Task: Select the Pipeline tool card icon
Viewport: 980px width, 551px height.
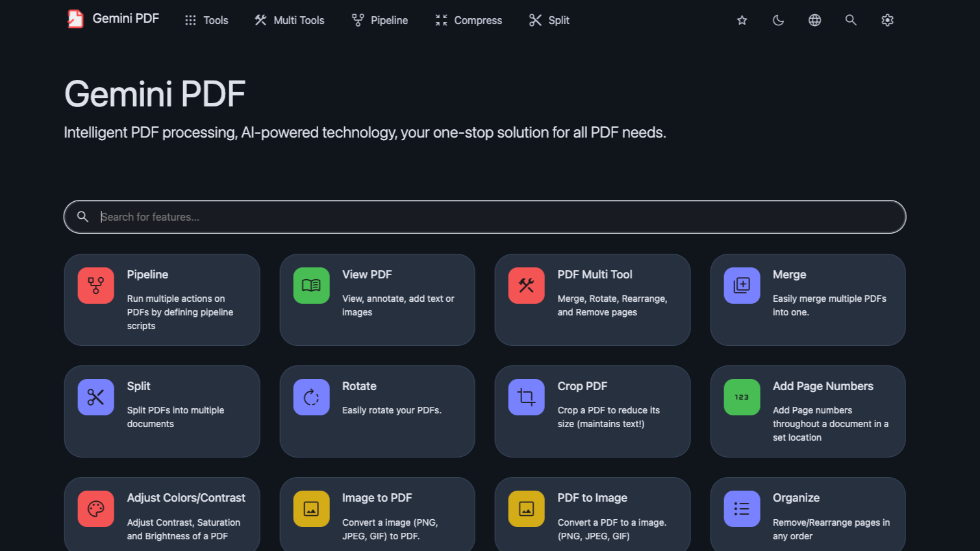Action: coord(95,285)
